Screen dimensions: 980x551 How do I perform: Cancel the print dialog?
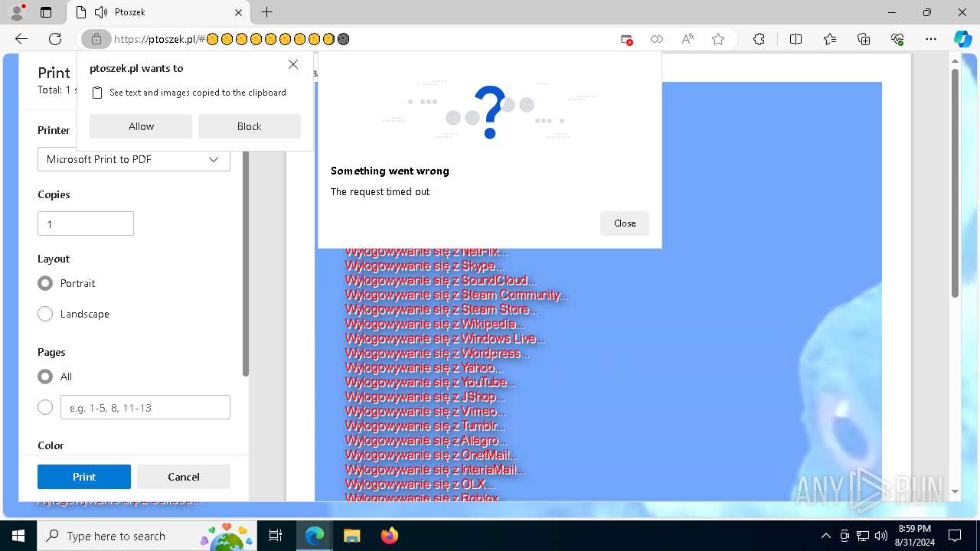point(184,477)
